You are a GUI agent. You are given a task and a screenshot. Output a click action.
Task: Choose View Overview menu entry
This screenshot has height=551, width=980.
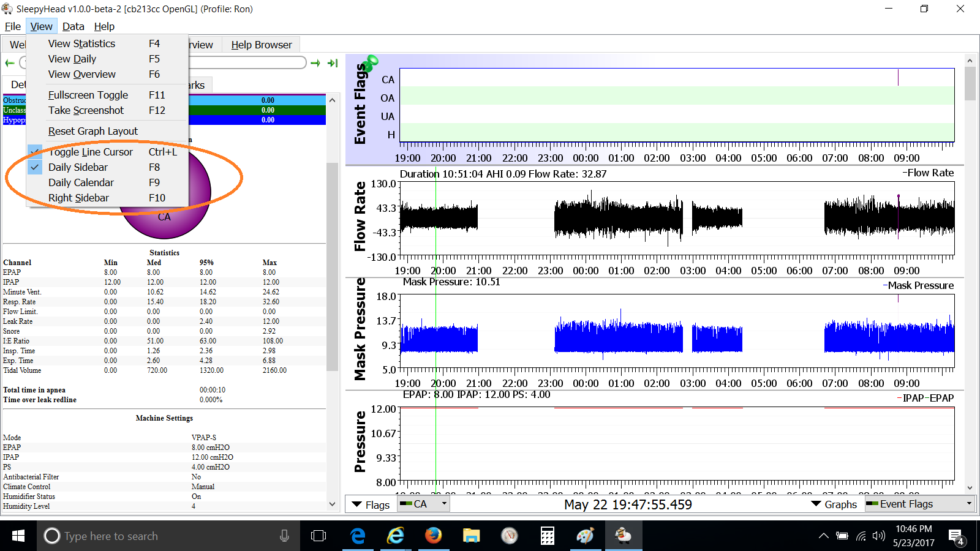click(107, 74)
